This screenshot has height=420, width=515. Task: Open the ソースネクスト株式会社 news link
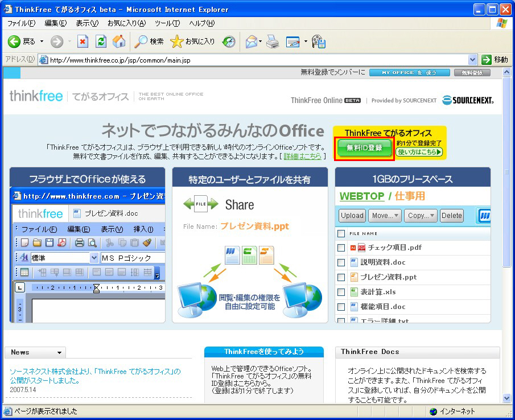coord(95,376)
